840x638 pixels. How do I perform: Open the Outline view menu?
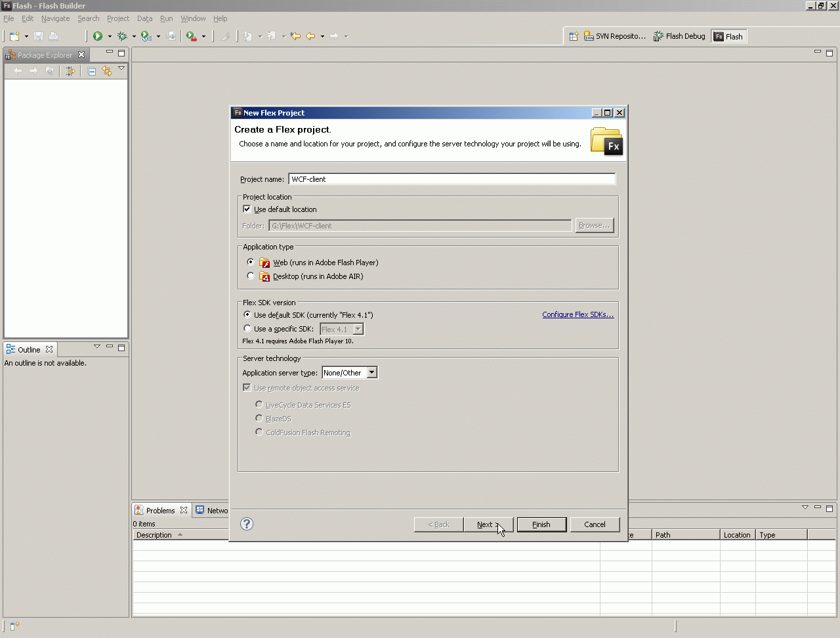[97, 347]
